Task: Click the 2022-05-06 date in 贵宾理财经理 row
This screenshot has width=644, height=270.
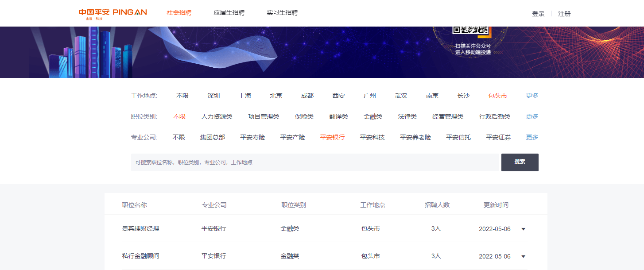Action: [495, 229]
